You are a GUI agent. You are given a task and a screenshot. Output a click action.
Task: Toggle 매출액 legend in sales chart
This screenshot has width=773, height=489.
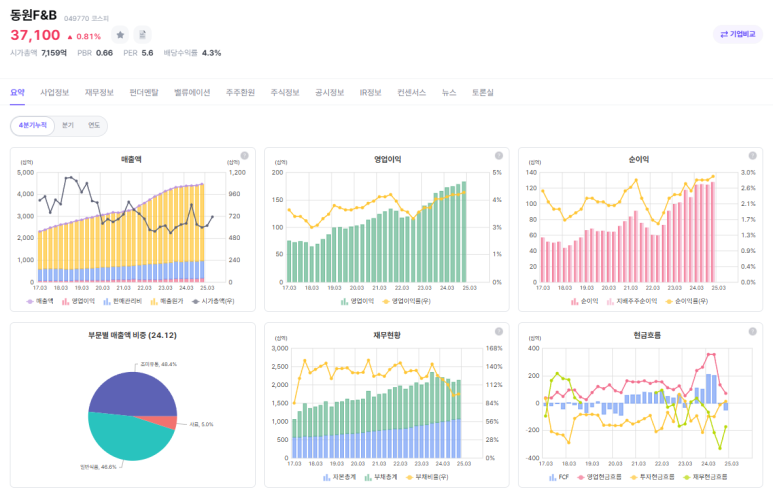[x=40, y=301]
